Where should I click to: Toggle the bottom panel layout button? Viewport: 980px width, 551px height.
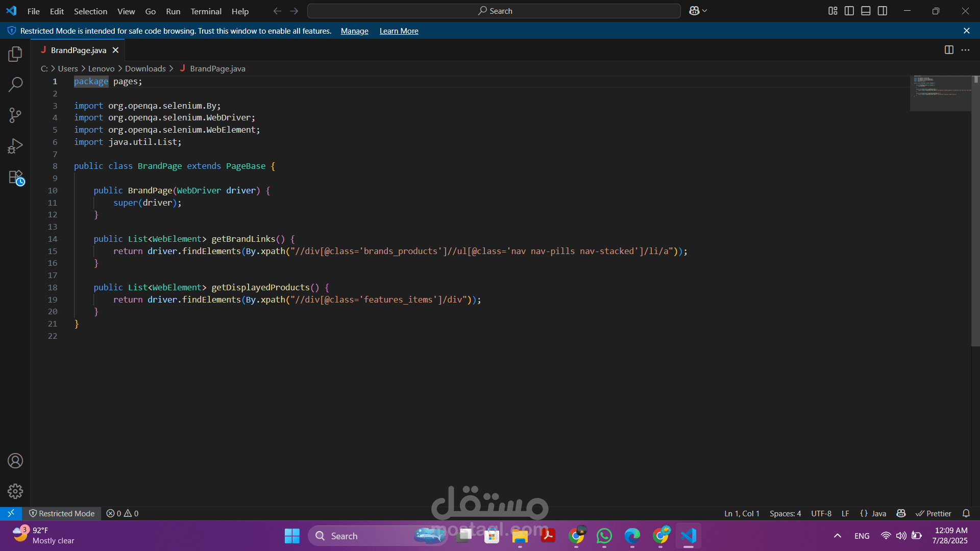866,11
